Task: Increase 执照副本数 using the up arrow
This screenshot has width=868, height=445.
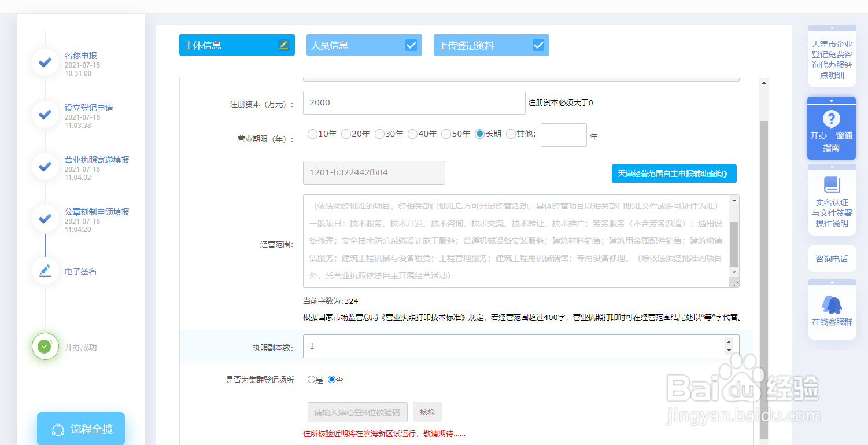Action: [x=727, y=342]
